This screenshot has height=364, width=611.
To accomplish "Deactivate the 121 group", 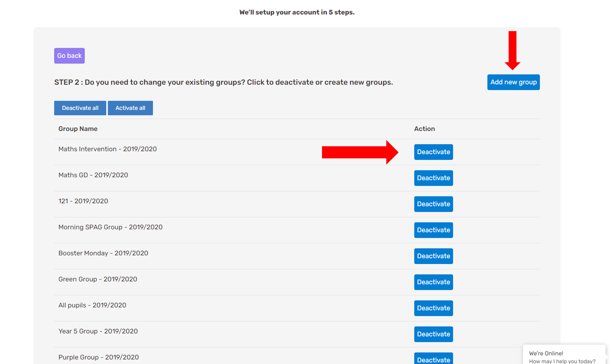I will 433,204.
